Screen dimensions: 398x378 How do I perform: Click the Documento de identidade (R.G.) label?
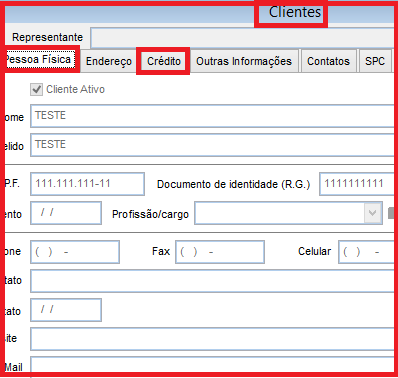(233, 184)
